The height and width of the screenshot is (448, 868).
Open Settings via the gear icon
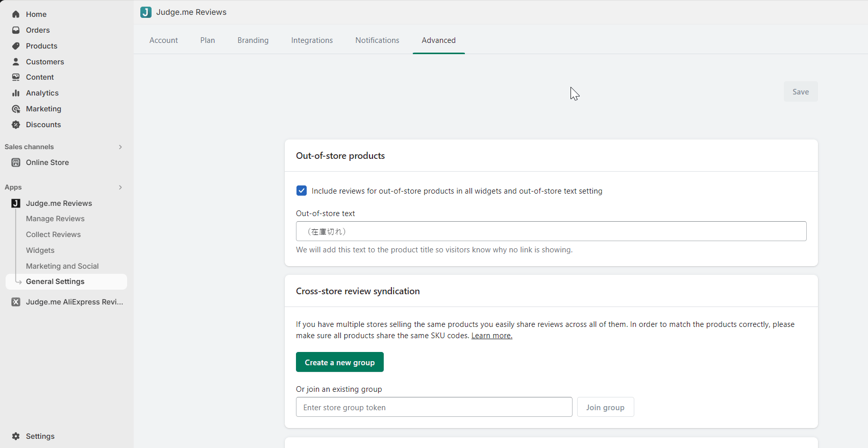pos(16,436)
